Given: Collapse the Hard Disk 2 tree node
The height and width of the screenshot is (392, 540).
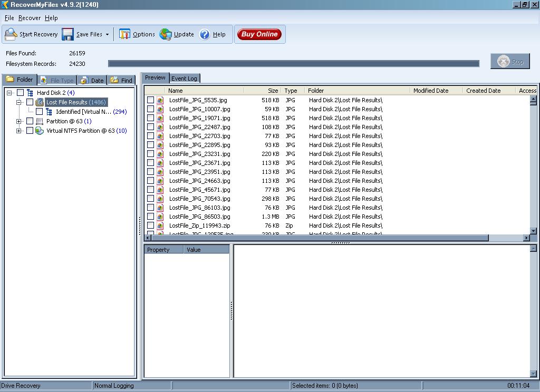Looking at the screenshot, I should coord(9,93).
